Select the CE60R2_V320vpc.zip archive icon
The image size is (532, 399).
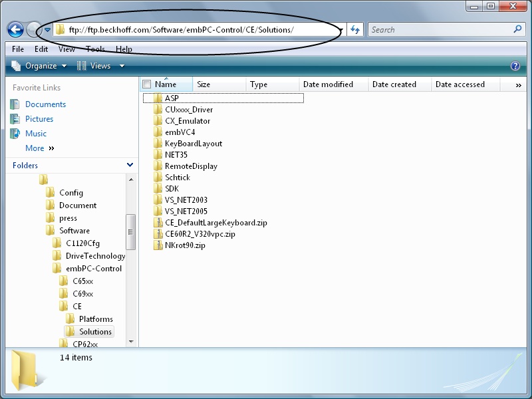(x=158, y=234)
